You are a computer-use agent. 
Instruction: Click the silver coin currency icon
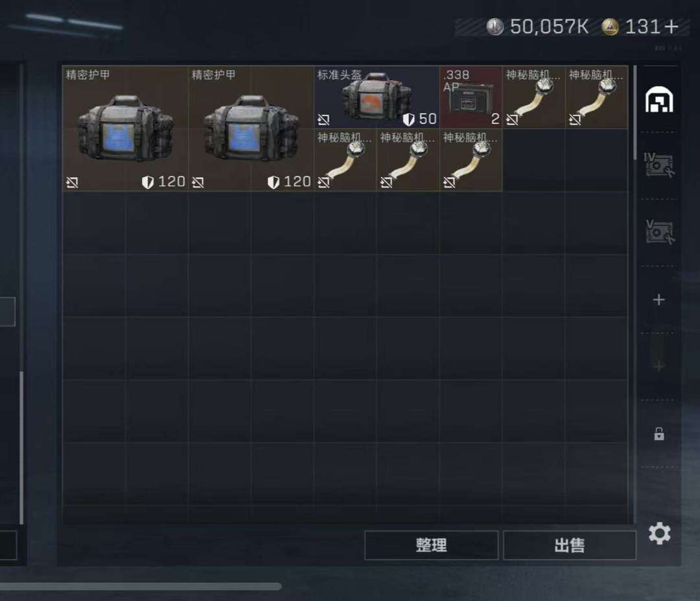[x=495, y=27]
